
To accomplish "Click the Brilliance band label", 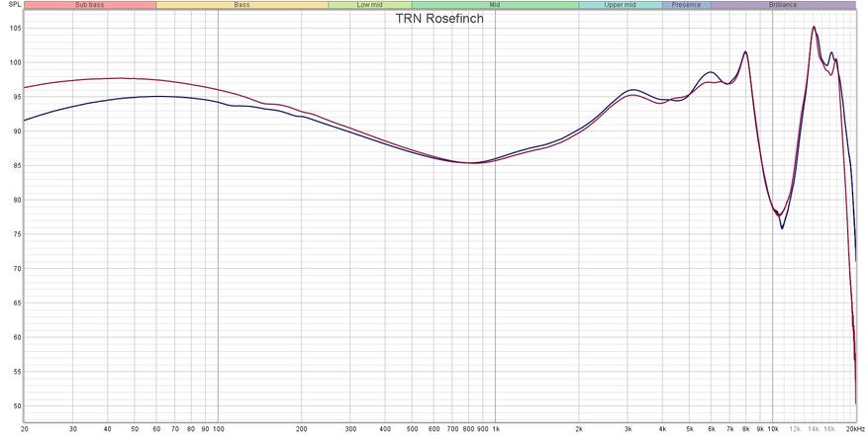I will 783,5.
